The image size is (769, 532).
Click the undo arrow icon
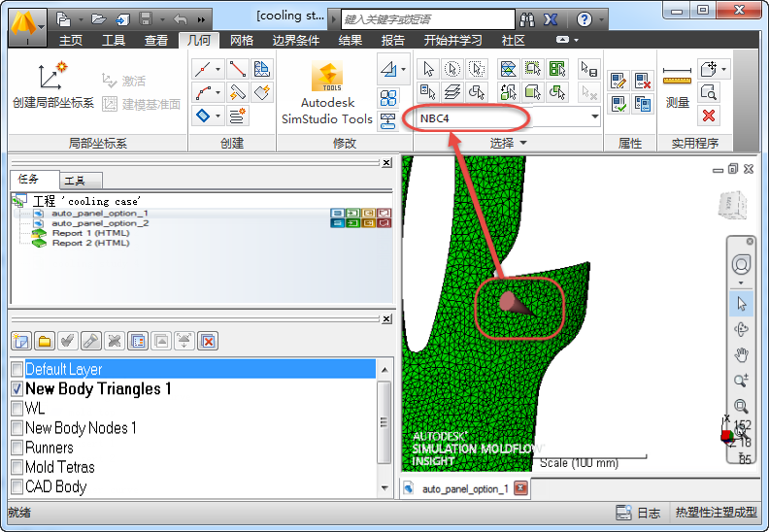tap(180, 19)
